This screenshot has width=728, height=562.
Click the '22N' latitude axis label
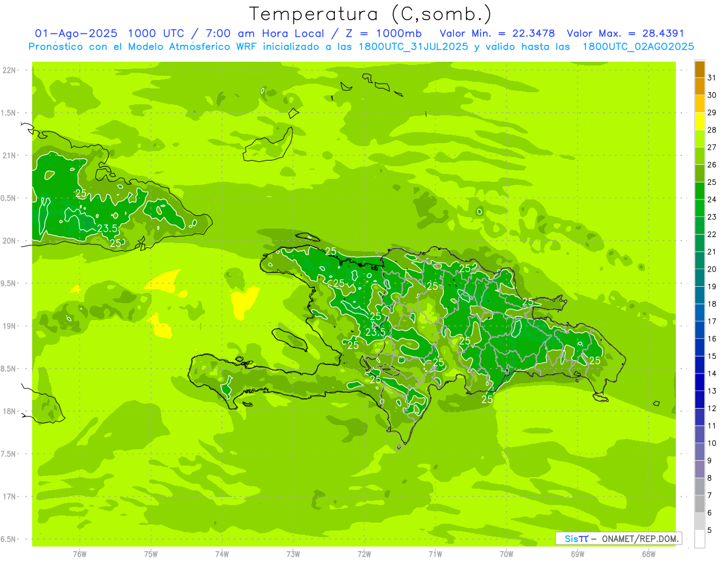tap(9, 70)
